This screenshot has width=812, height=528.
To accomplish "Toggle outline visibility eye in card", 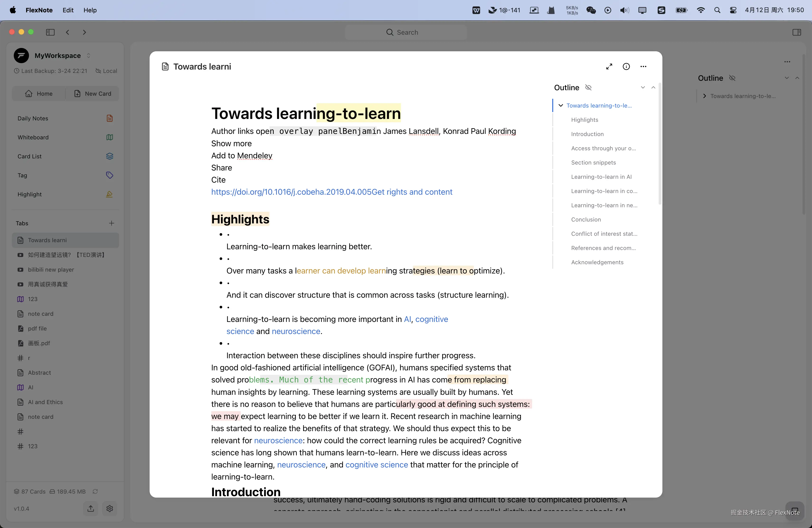I will coord(588,88).
